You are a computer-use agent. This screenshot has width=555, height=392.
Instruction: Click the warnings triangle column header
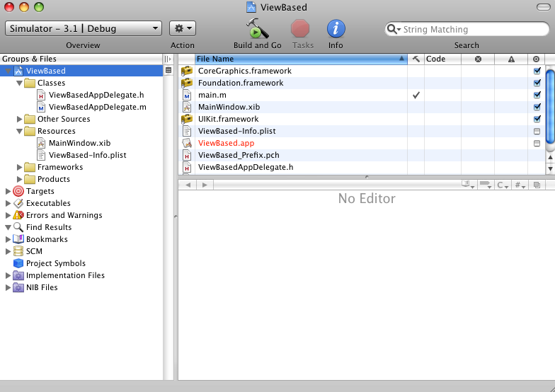511,59
